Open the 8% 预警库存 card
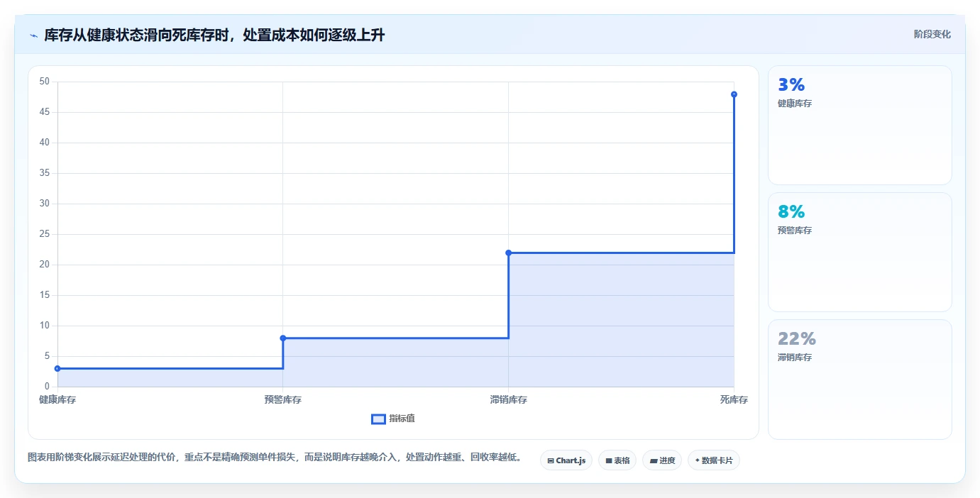Screen dimensions: 980x498 [x=859, y=252]
